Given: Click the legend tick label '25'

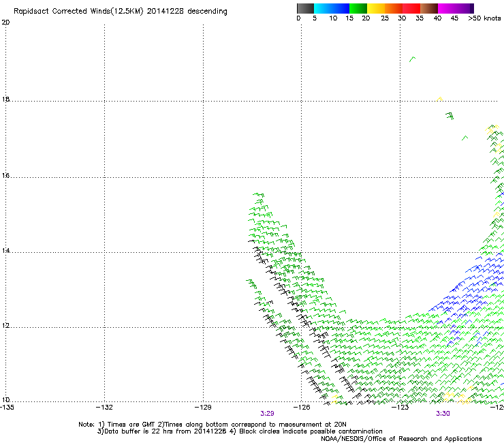Looking at the screenshot, I should tap(385, 18).
